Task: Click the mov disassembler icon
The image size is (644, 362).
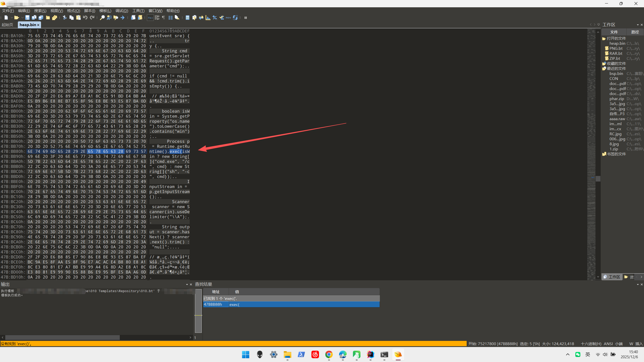Action: pyautogui.click(x=228, y=18)
